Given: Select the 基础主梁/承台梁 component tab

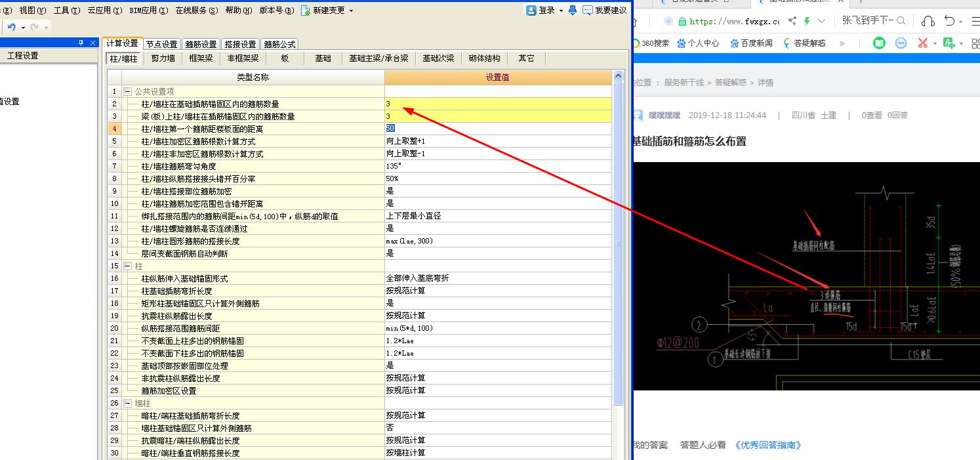Looking at the screenshot, I should point(378,58).
